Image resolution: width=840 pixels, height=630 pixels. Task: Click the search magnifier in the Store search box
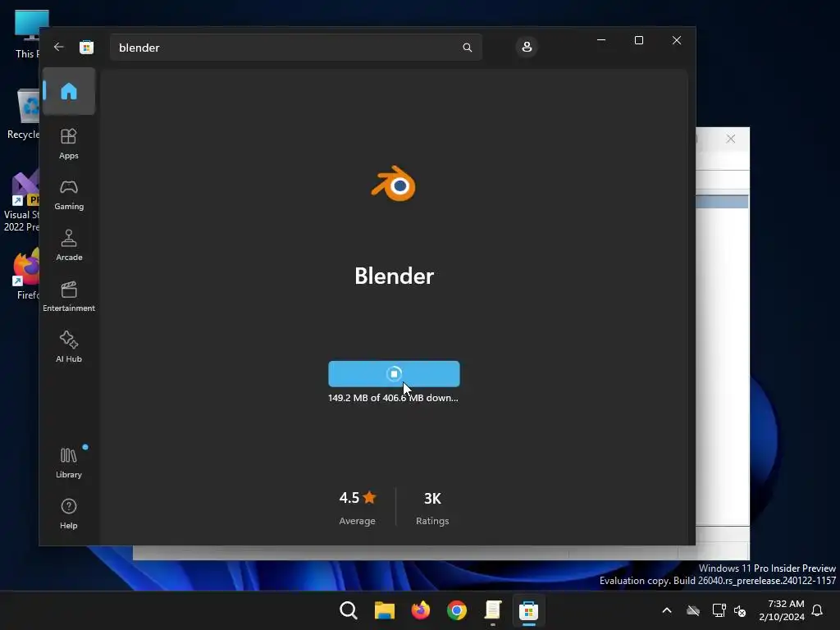point(467,48)
